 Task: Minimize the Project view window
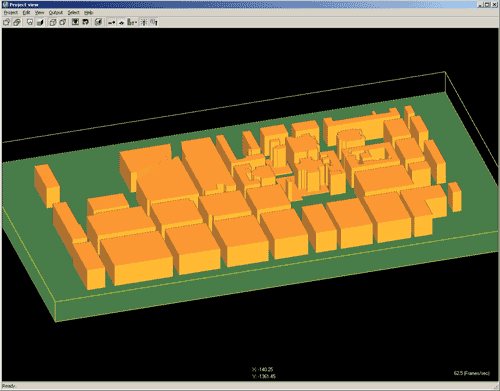point(480,4)
